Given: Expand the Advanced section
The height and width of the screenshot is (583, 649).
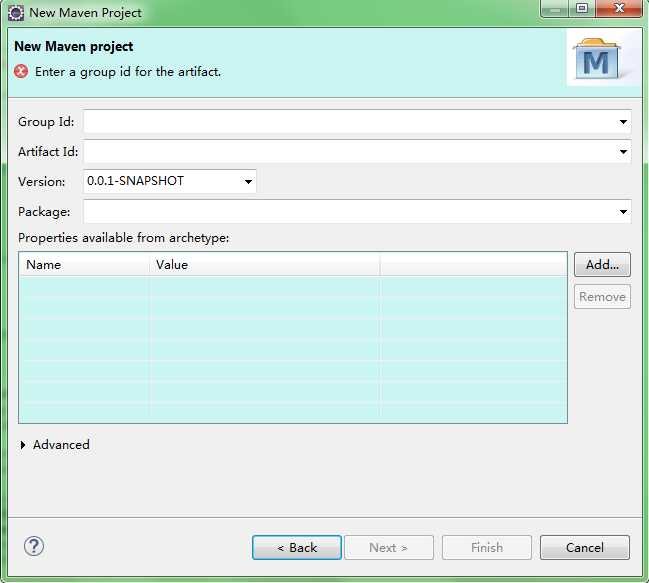Looking at the screenshot, I should click(23, 445).
